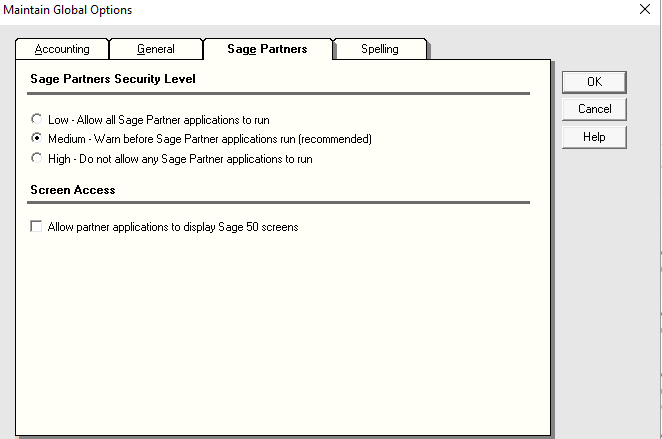662x439 pixels.
Task: Click the Sage Partners Security Level heading
Action: point(113,79)
